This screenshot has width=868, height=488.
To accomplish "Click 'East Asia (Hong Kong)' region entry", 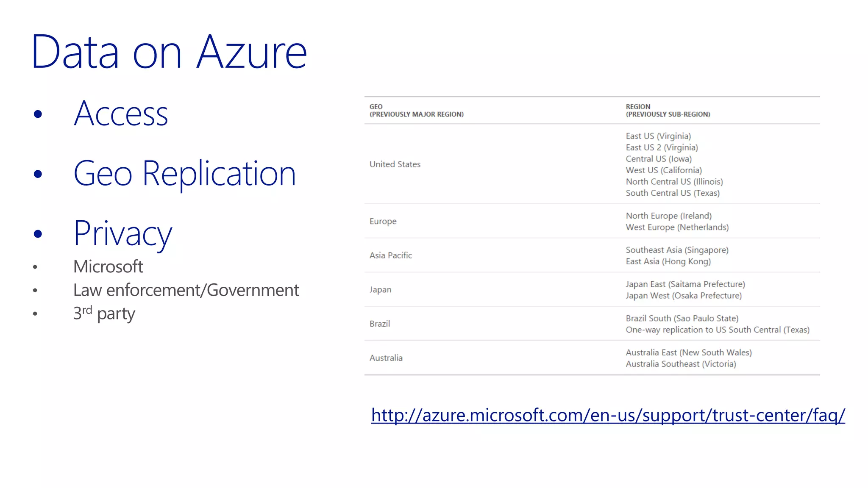I will tap(668, 262).
